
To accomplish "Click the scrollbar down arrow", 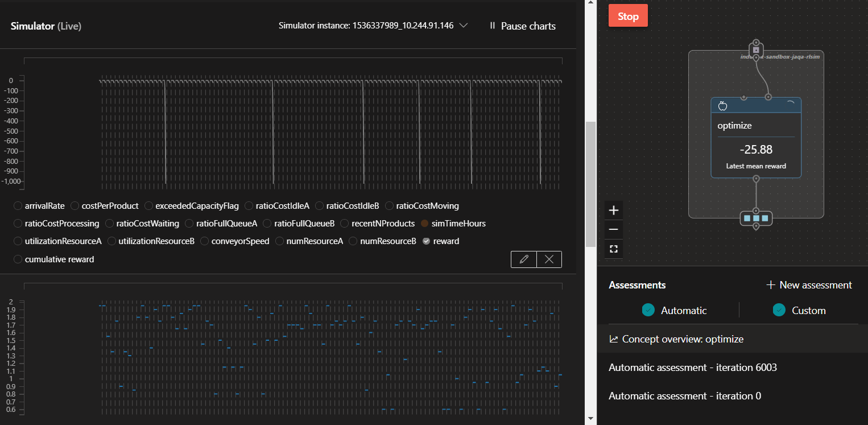I will [x=590, y=419].
